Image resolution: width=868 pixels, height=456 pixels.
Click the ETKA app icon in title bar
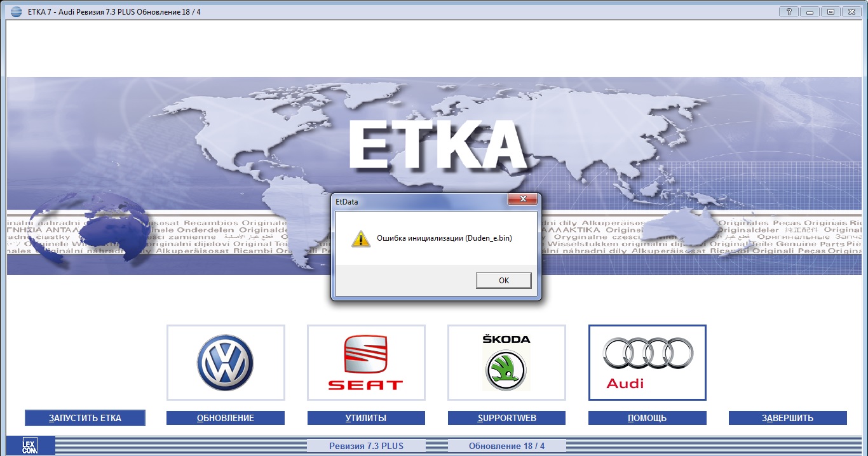(x=17, y=12)
